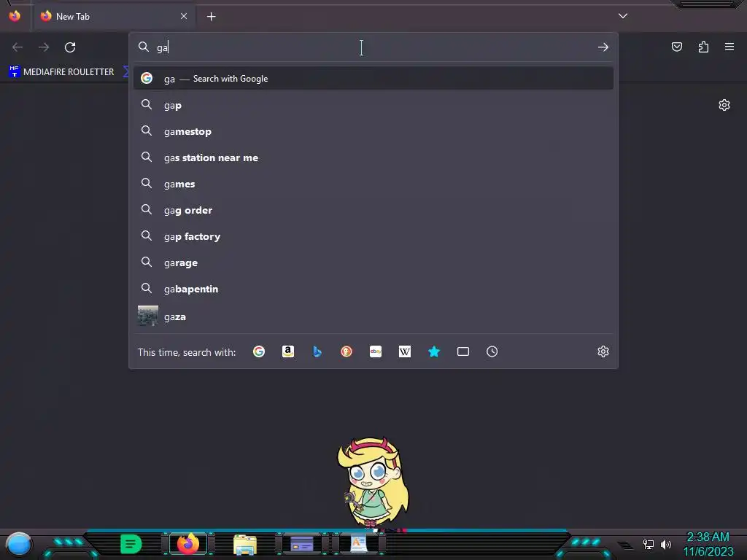
Task: Click the Firefox View icon
Action: [15, 16]
